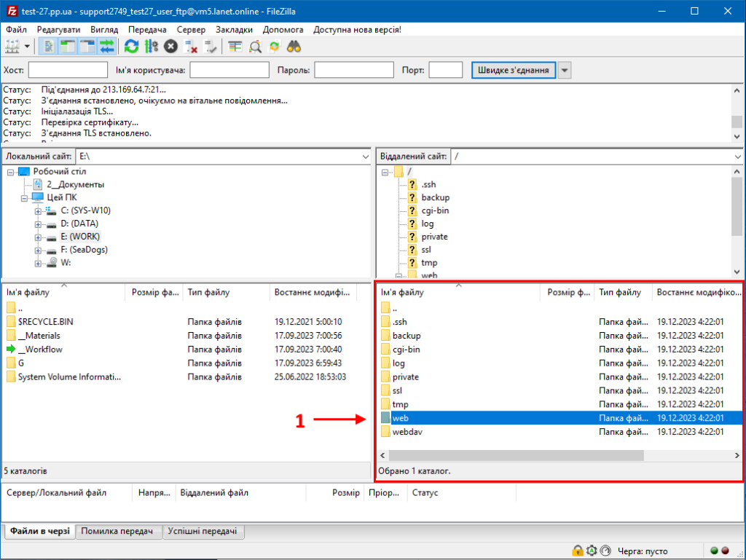This screenshot has width=746, height=560.
Task: Open the process queue settings icon
Action: point(151,47)
